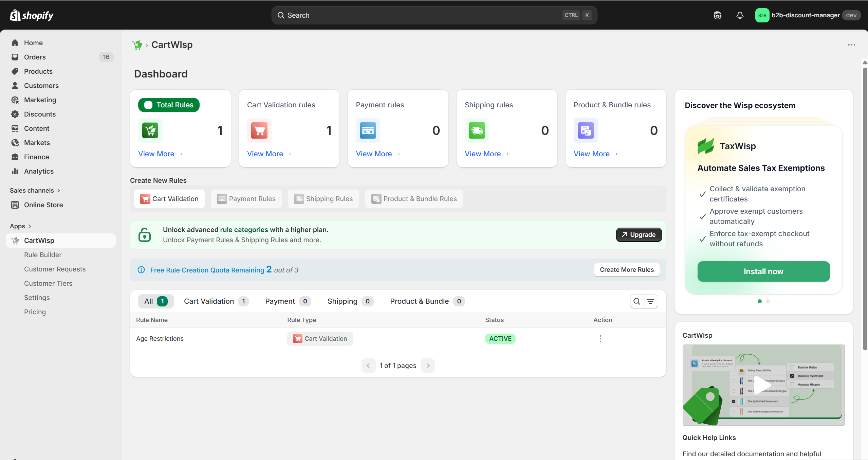Select the Product & Bundle filter tab

point(427,301)
